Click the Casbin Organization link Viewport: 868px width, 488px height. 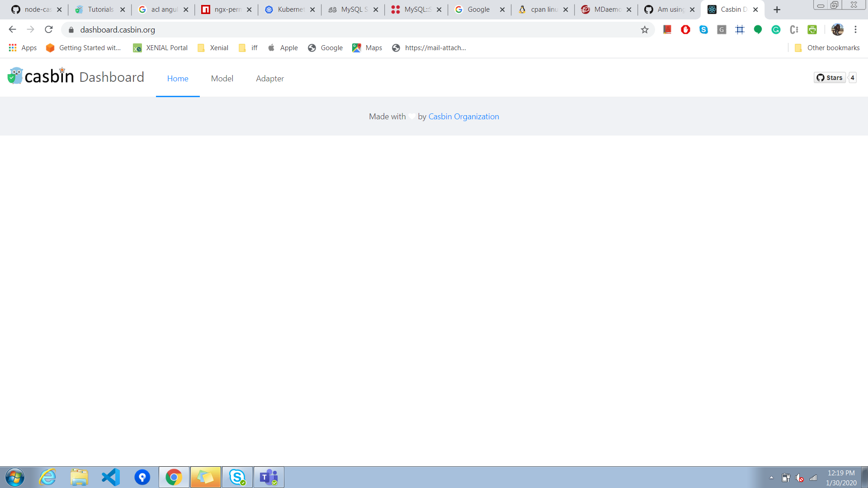pyautogui.click(x=463, y=116)
